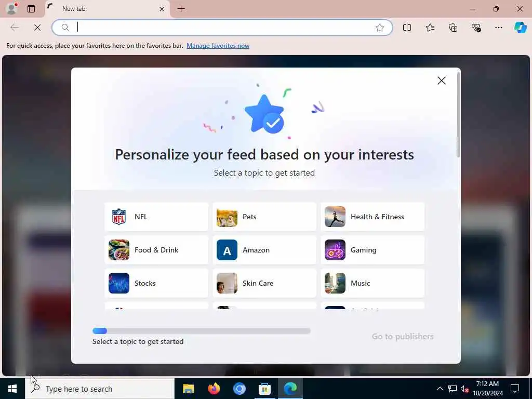
Task: Open Copilot sidebar
Action: pos(520,28)
